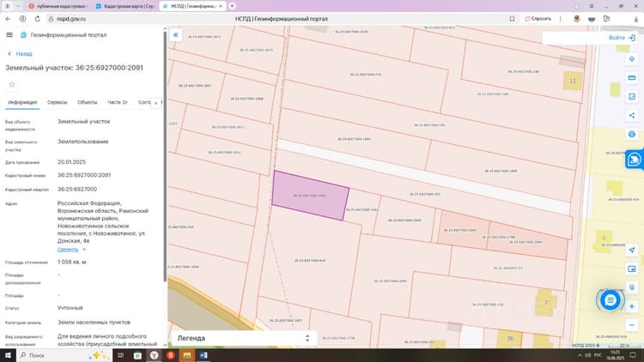644x362 pixels.
Task: Collapse the address with the Свернуть chevron
Action: pyautogui.click(x=84, y=250)
